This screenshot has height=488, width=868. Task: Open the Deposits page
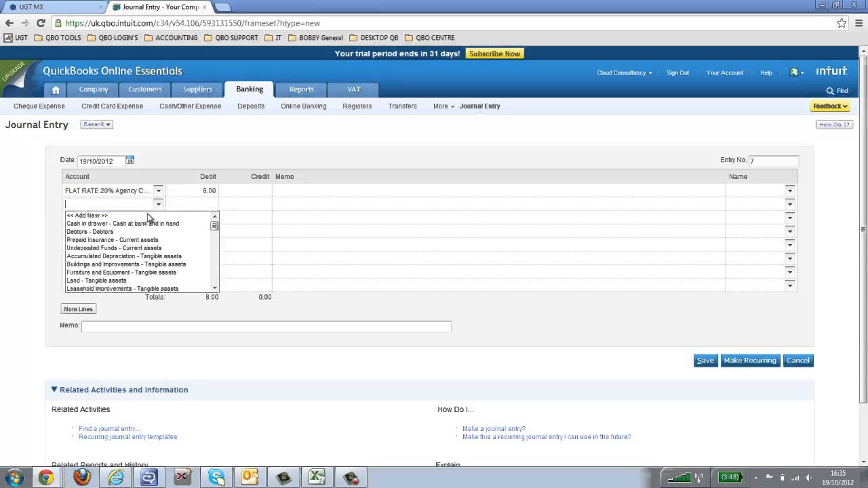(251, 106)
